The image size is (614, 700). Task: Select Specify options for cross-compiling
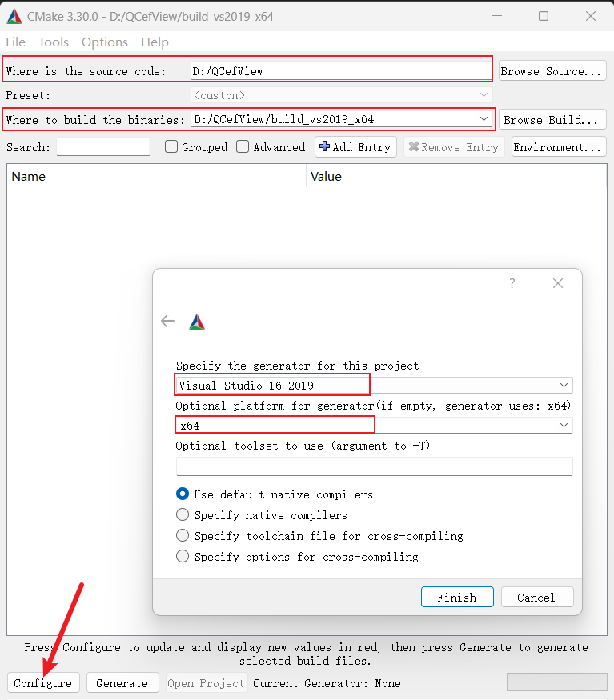(183, 556)
